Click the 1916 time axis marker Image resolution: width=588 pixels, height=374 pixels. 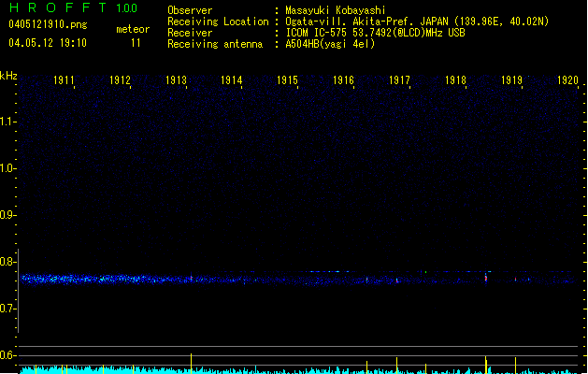343,80
